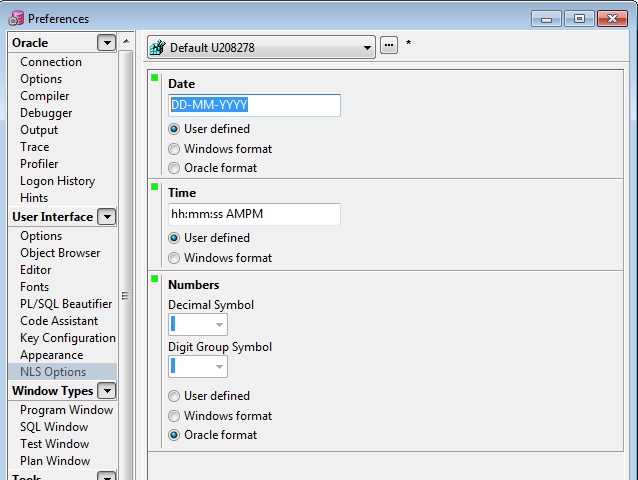
Task: Click the green indicator beside Numbers section
Action: [x=155, y=278]
